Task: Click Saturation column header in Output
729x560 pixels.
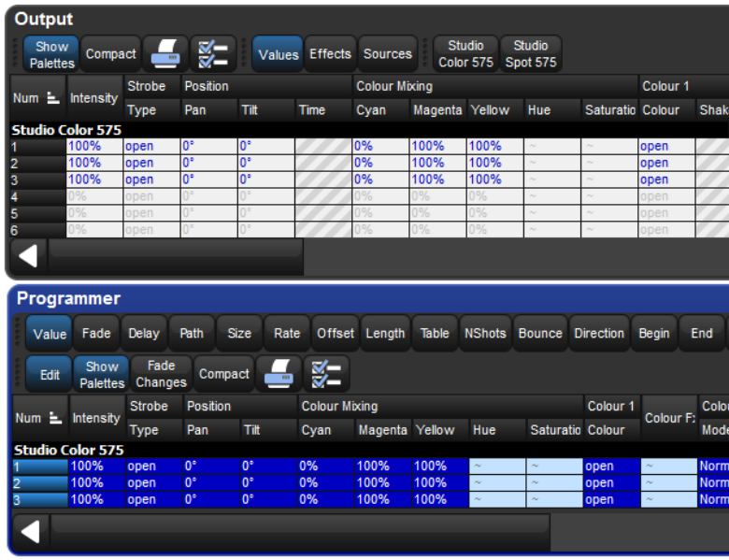Action: click(609, 110)
